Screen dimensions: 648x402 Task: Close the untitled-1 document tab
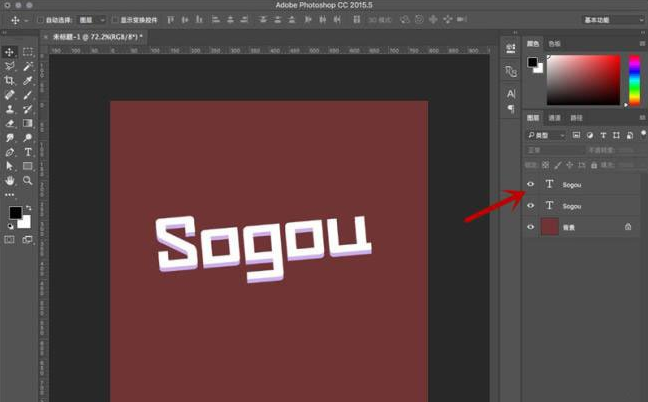45,37
